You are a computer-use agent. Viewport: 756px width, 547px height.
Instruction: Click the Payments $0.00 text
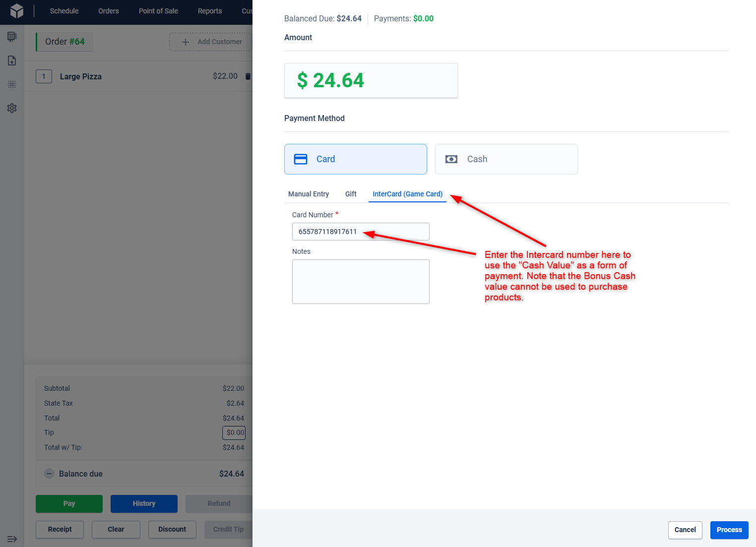pyautogui.click(x=404, y=19)
